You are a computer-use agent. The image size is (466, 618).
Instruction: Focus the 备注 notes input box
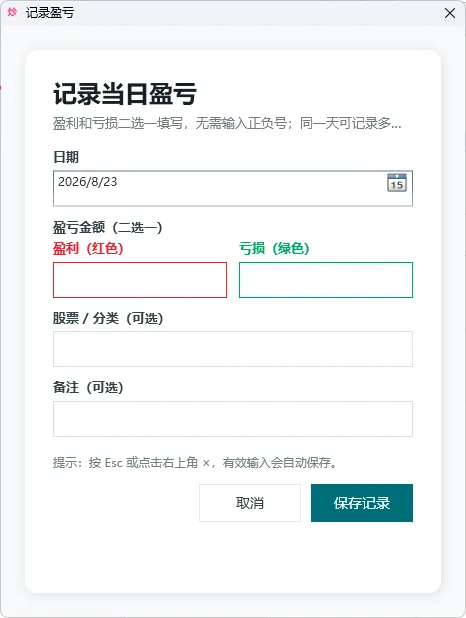coord(233,419)
